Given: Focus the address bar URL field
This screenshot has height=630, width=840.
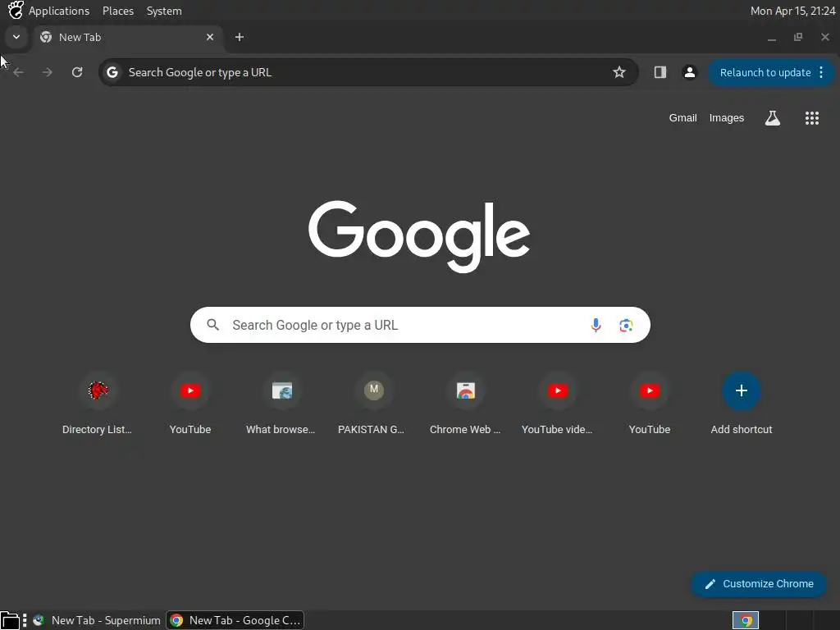Looking at the screenshot, I should 368,72.
